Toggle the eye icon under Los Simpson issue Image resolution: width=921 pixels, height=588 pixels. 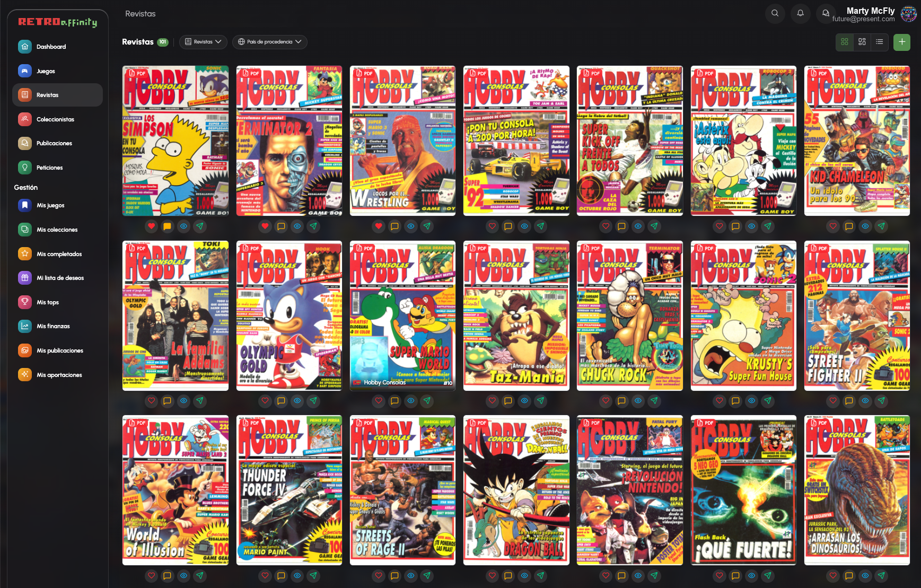coord(183,226)
